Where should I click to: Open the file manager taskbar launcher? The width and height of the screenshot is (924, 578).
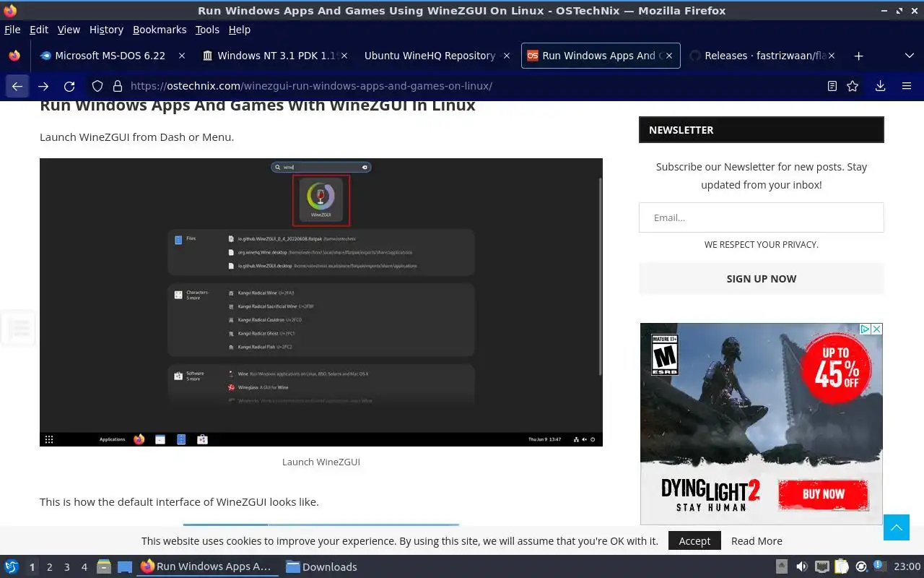(104, 566)
